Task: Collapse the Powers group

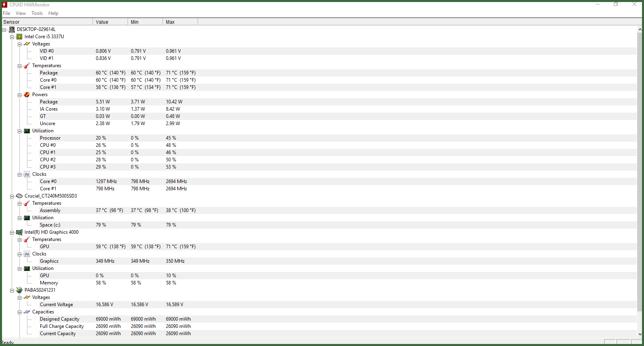Action: [20, 95]
